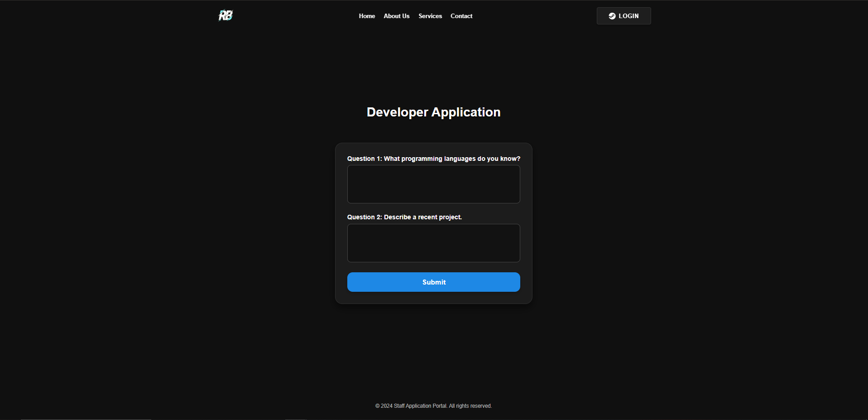
Task: Open the About Us page
Action: (396, 16)
